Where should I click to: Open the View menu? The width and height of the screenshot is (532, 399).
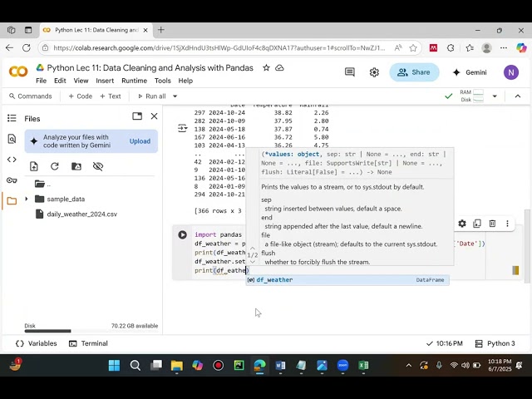coord(81,81)
